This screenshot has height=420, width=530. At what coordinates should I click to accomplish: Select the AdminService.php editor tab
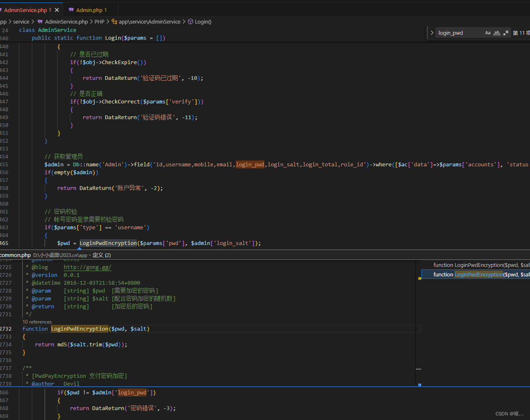pos(26,10)
